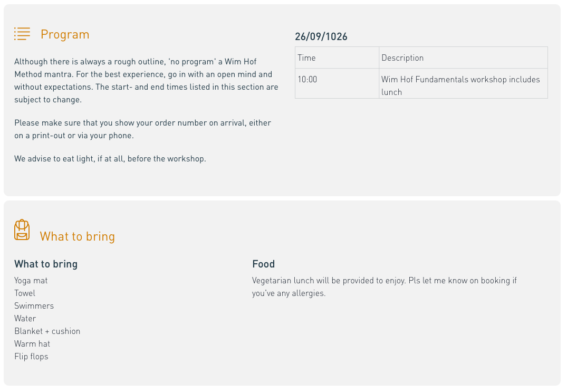This screenshot has height=392, width=567.
Task: Click the backpack icon beside What to bring
Action: pyautogui.click(x=22, y=230)
